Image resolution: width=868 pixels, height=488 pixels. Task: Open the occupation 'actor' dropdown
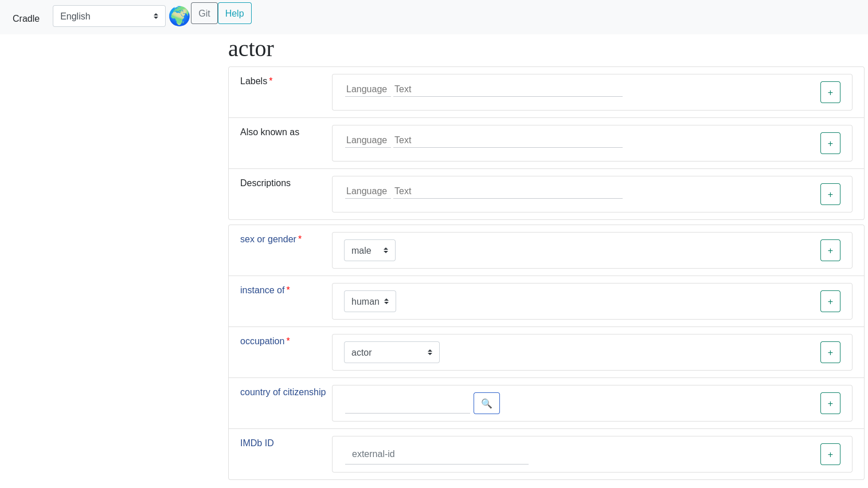[x=392, y=352]
